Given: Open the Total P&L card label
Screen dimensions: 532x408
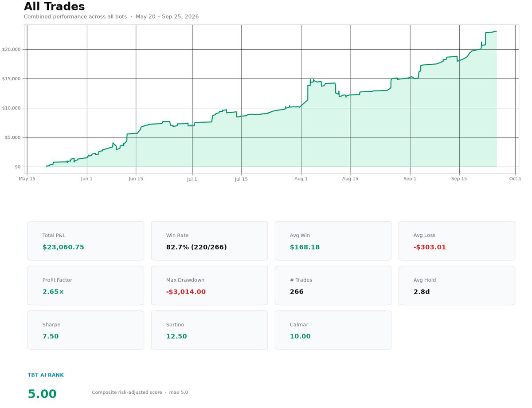Looking at the screenshot, I should pyautogui.click(x=54, y=235).
